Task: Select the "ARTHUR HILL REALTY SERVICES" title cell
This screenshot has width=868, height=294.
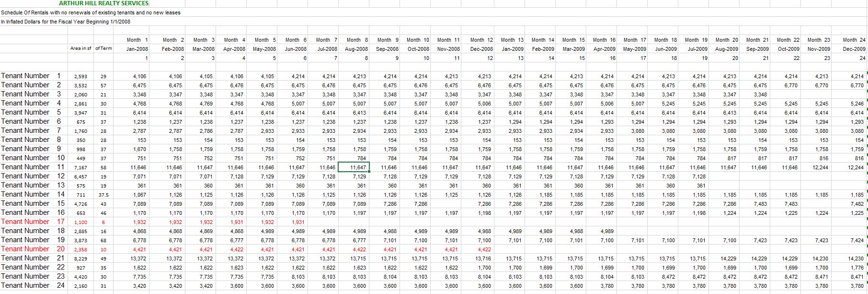Action: pos(103,3)
